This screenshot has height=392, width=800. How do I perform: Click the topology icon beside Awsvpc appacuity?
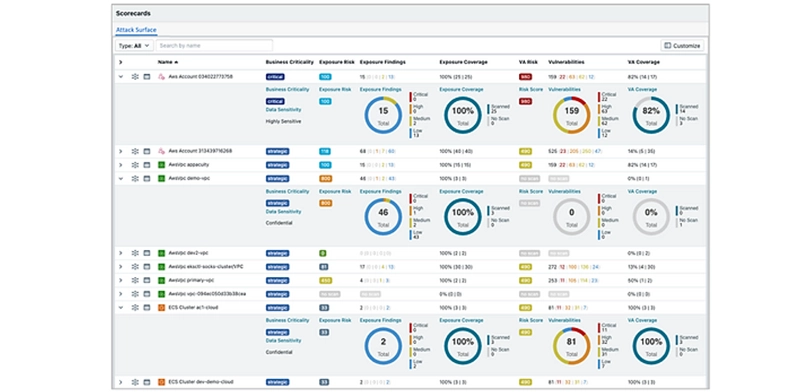(x=135, y=165)
